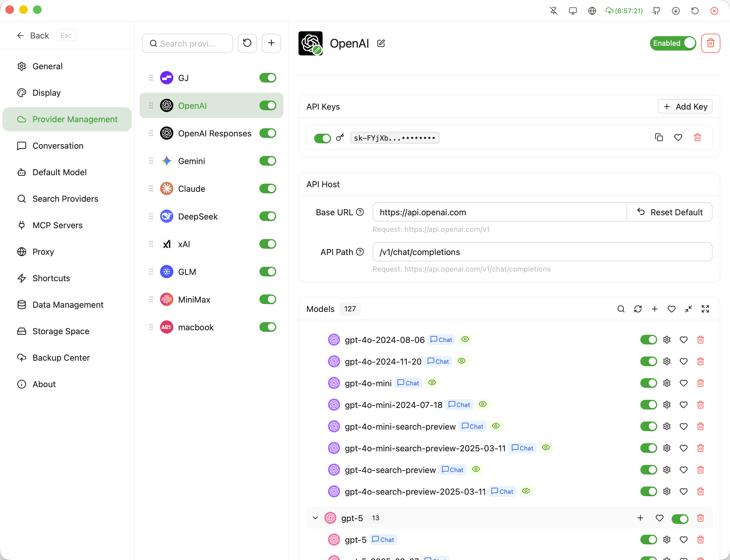Delete the gpt-4o-2024-11-20 model

point(700,361)
